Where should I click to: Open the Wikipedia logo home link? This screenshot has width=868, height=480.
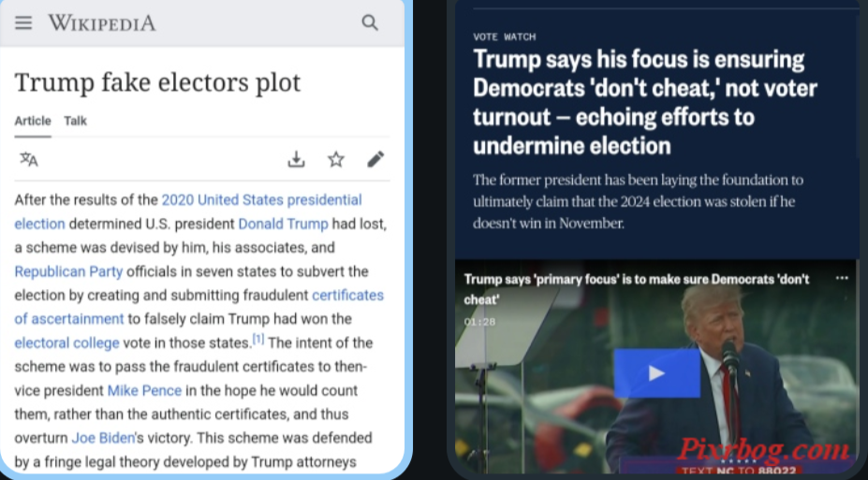click(102, 22)
